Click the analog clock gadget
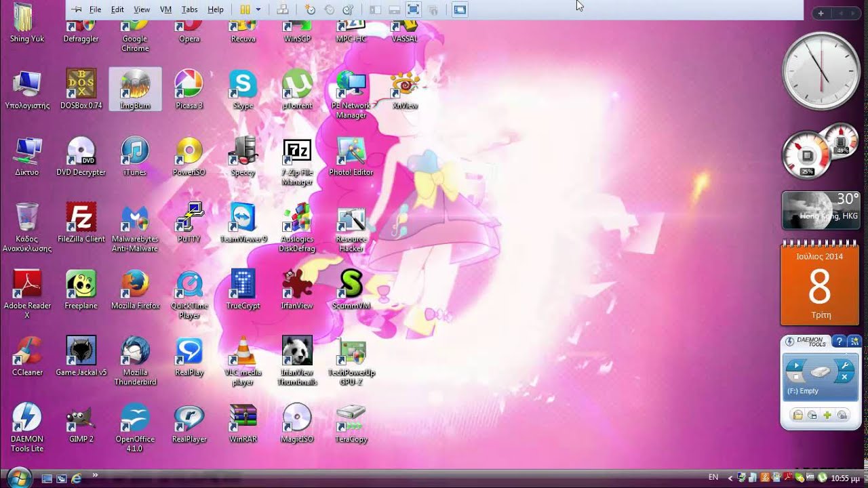 (821, 70)
